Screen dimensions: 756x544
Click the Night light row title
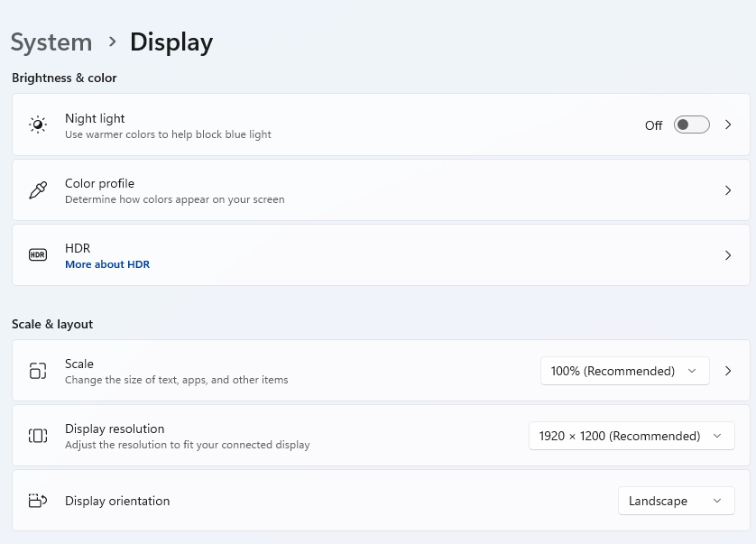coord(95,118)
